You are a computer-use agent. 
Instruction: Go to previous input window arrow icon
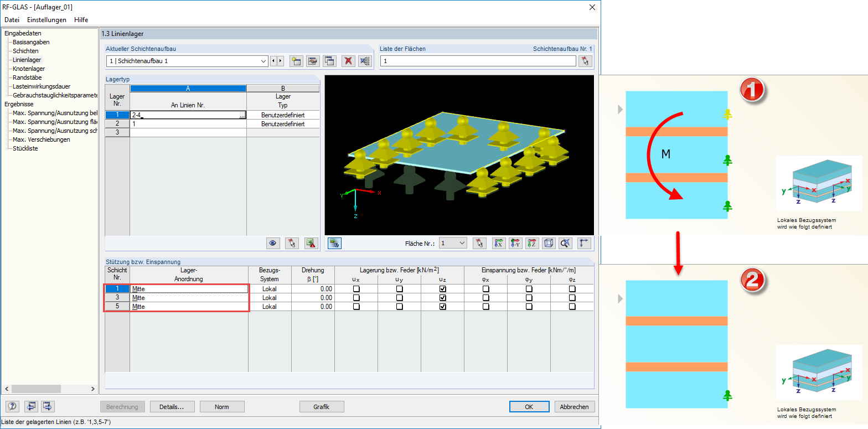[x=31, y=406]
